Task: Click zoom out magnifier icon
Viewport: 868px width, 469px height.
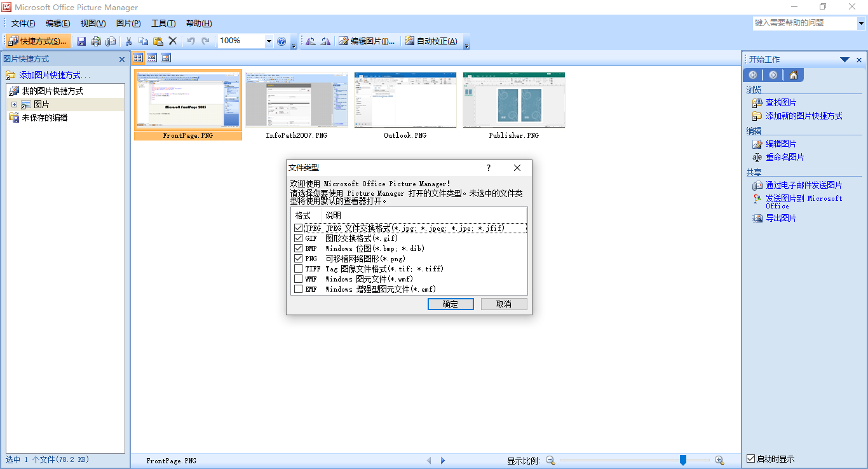Action: (550, 461)
